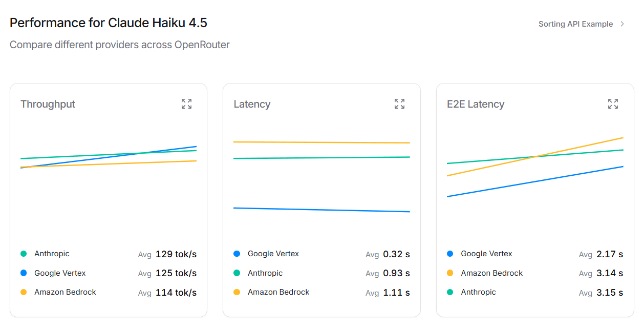
Task: Toggle the Anthropic series in the Latency chart
Action: pos(265,273)
